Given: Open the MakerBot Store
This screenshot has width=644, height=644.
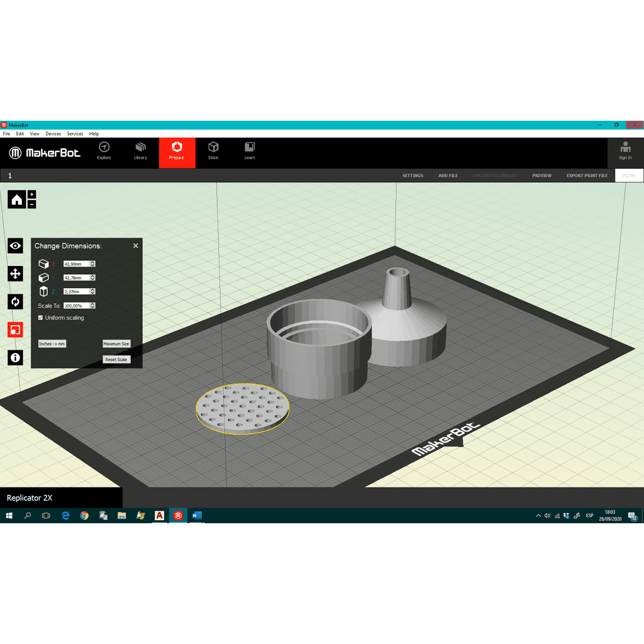Looking at the screenshot, I should tap(213, 152).
